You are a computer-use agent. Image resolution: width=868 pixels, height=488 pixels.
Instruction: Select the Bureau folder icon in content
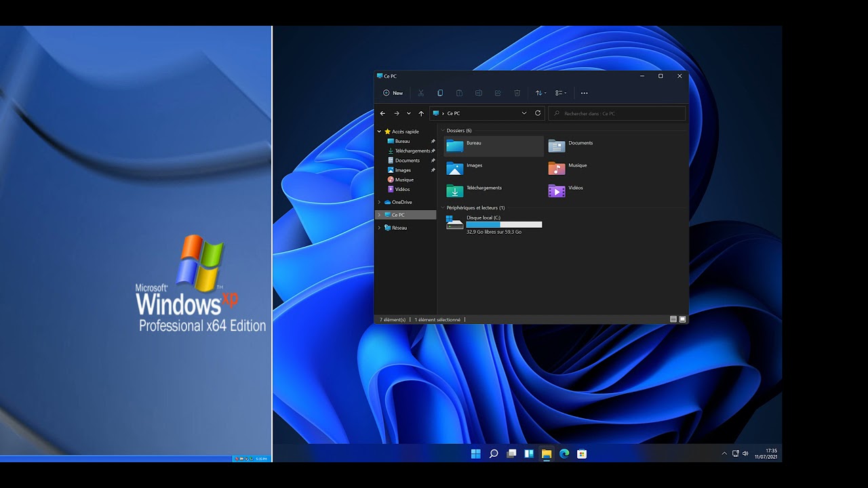tap(455, 146)
